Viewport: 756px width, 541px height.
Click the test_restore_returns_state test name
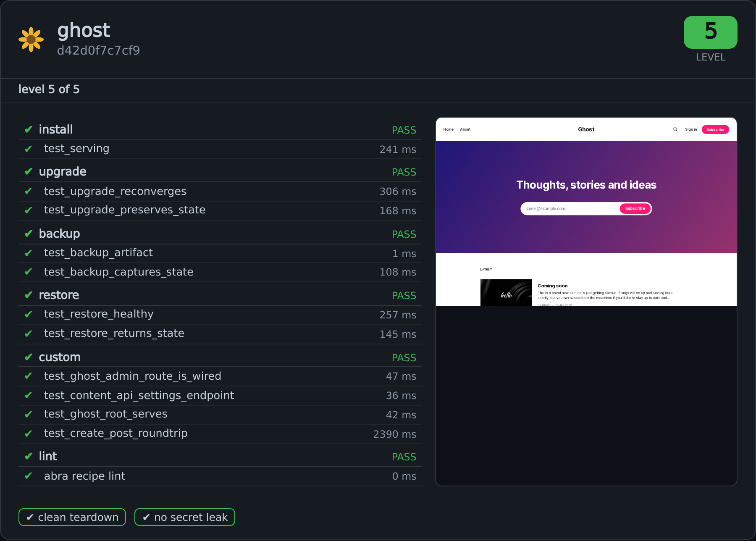coord(114,334)
